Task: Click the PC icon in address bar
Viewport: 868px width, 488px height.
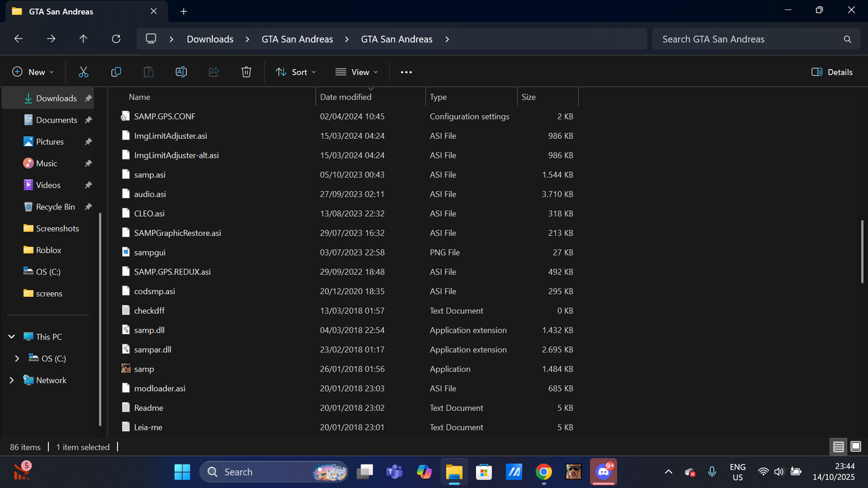Action: (151, 39)
